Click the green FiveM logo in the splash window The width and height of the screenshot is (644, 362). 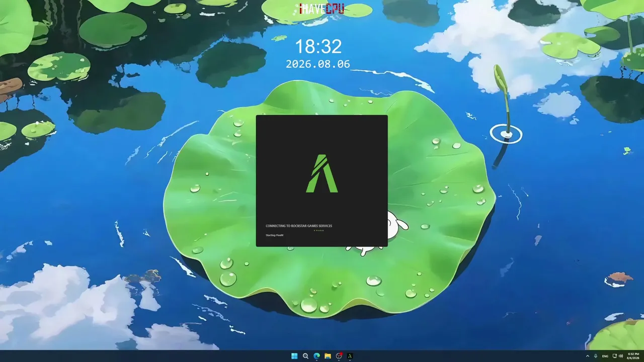click(x=322, y=173)
